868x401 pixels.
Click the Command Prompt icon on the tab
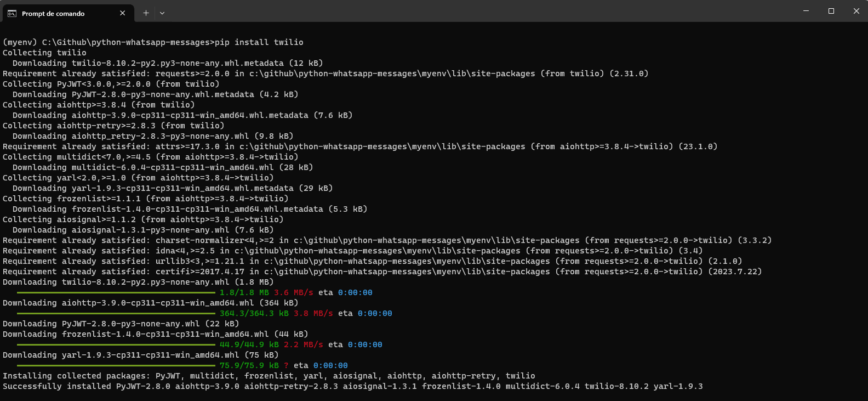pos(12,12)
